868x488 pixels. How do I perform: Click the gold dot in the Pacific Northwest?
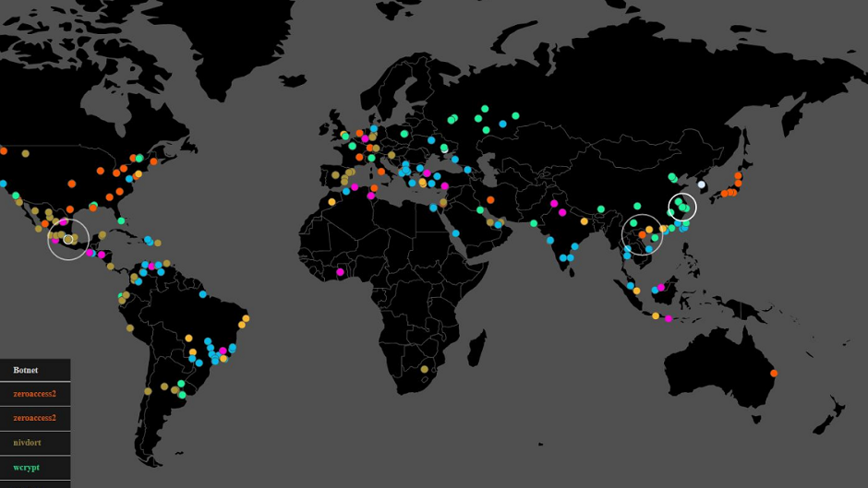coord(26,153)
